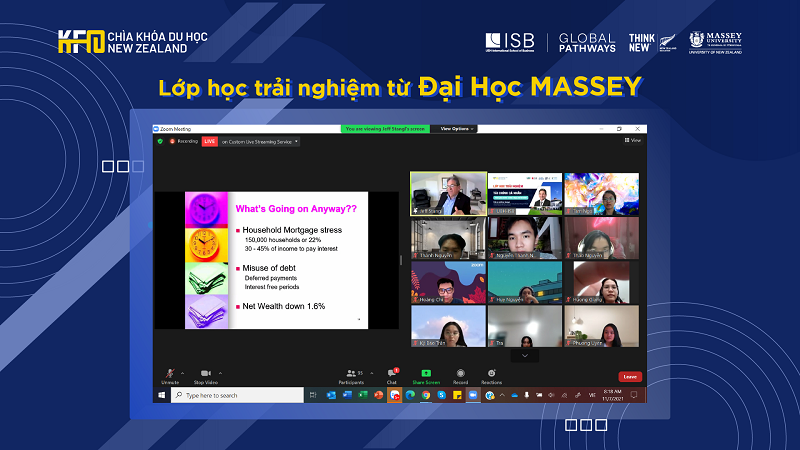This screenshot has height=450, width=800.
Task: Select the Thao Nguyen video tile
Action: pos(602,238)
